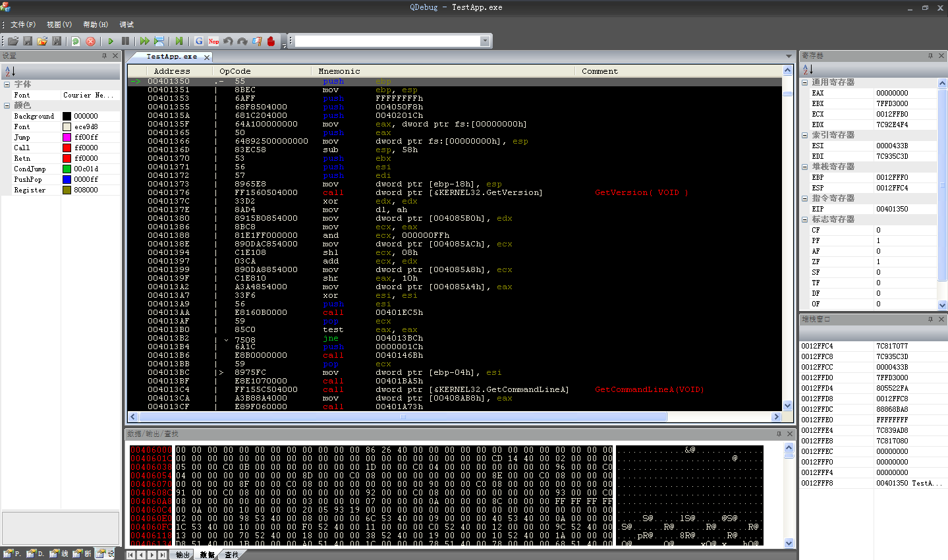This screenshot has height=560, width=948.
Task: Click the PushPop blue color swatch
Action: [67, 179]
